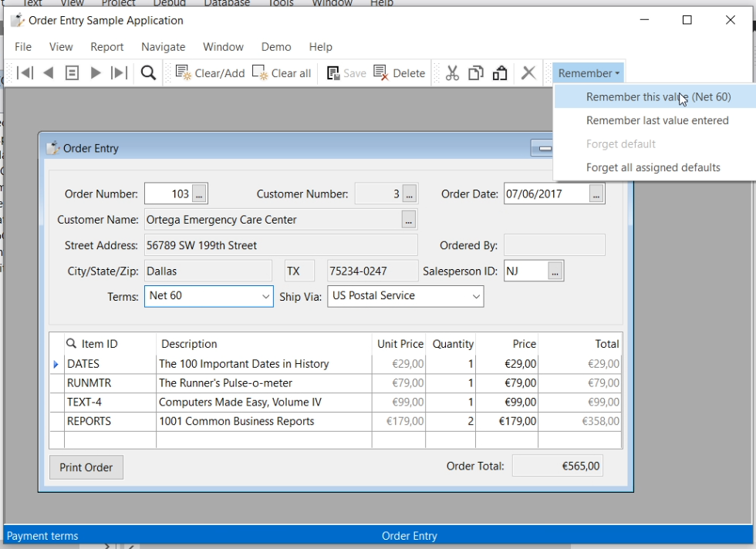Open the Order Number lookup button

coord(199,194)
